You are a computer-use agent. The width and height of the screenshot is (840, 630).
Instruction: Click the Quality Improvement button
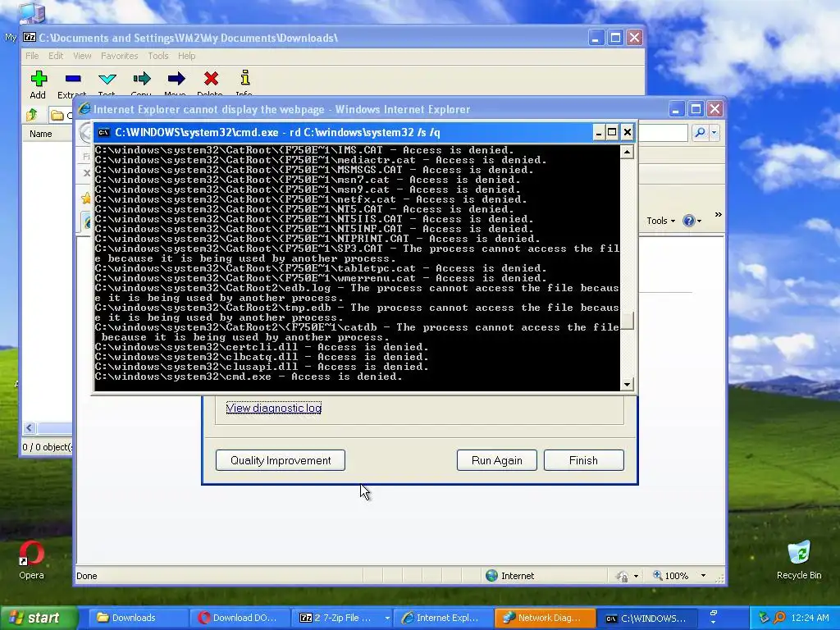click(x=281, y=460)
